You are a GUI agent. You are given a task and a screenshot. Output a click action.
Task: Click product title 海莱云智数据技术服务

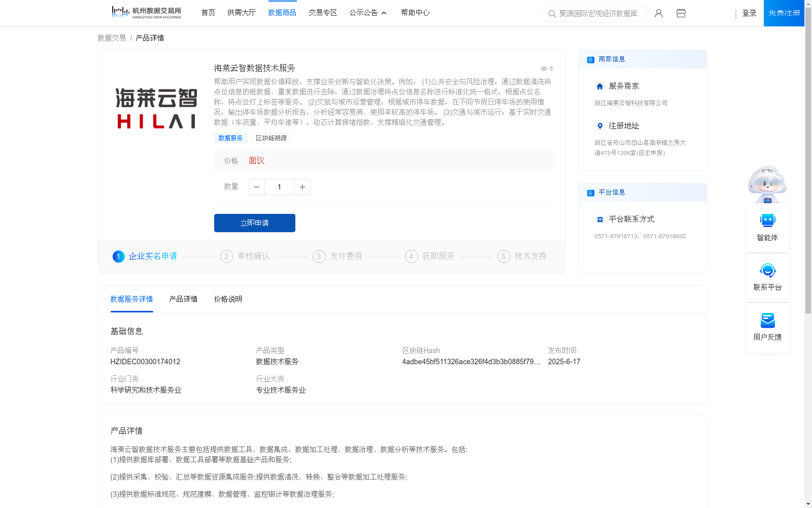[x=254, y=68]
